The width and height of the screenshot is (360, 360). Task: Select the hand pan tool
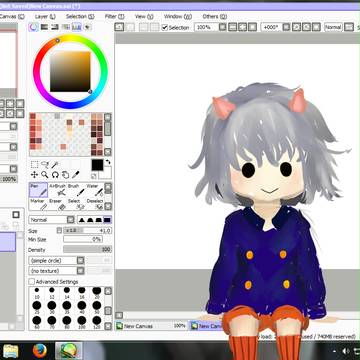[65, 174]
